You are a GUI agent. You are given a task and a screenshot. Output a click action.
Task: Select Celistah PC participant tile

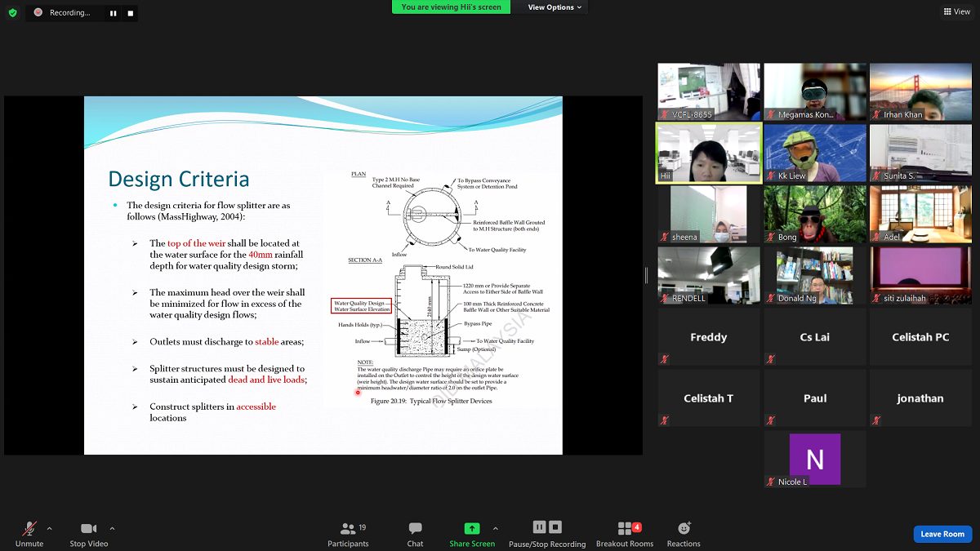click(920, 337)
